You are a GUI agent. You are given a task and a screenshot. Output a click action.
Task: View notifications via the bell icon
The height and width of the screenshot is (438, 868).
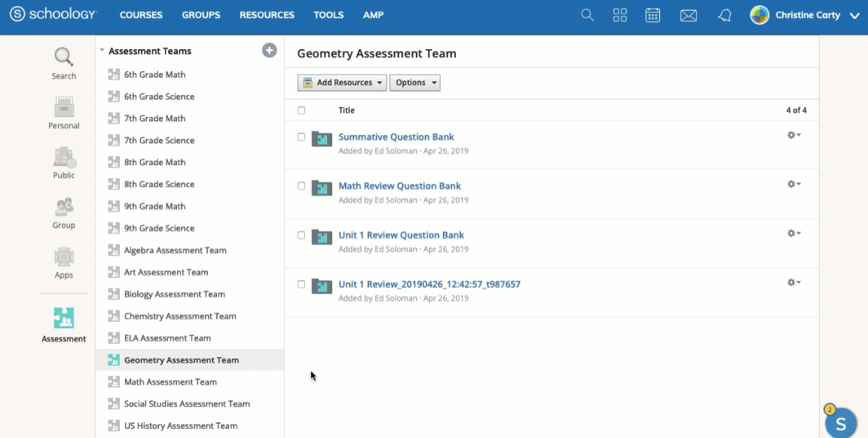pyautogui.click(x=724, y=14)
